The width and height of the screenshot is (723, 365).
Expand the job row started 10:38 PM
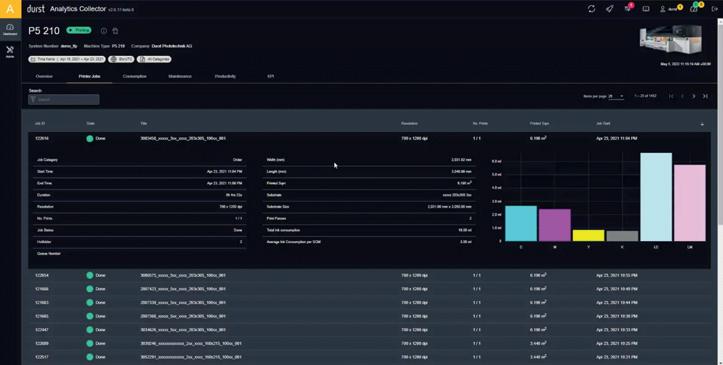click(369, 316)
